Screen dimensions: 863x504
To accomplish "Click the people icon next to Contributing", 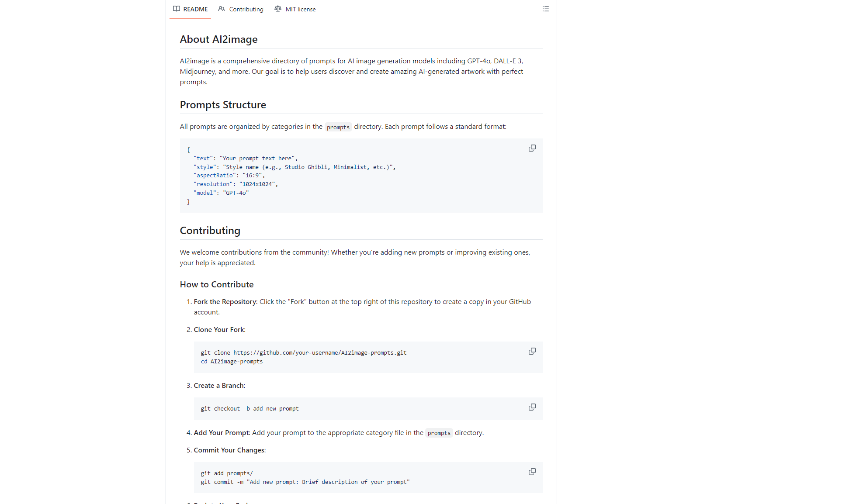I will (222, 9).
